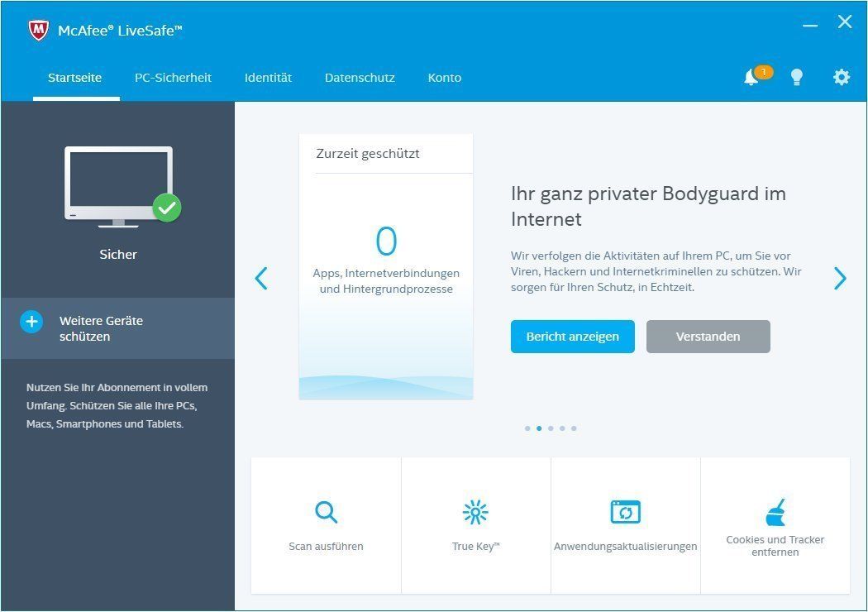This screenshot has width=868, height=612.
Task: Click the broom cleanup icon
Action: [775, 512]
